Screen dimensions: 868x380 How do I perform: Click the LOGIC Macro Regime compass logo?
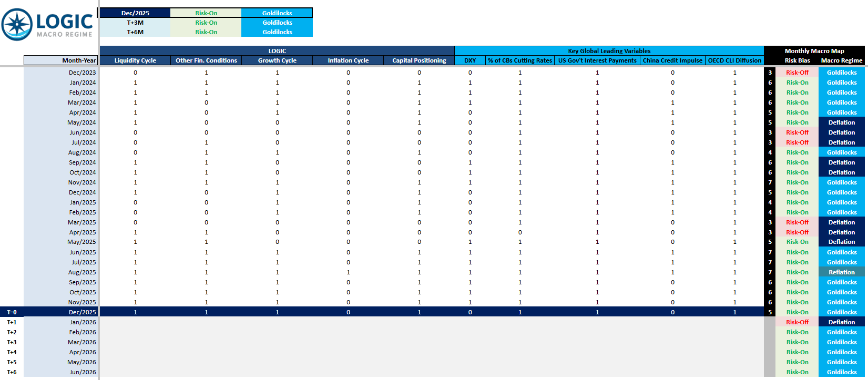point(16,24)
